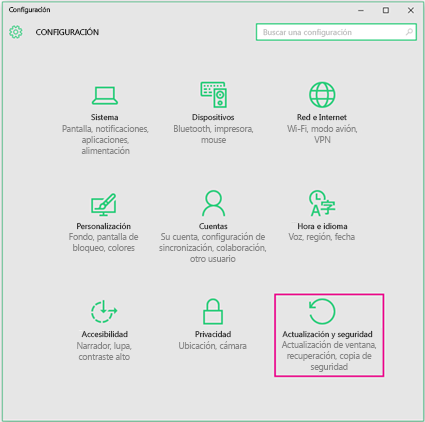Click the settings gear icon beside CONFIGURACIÓN
This screenshot has height=422, width=425.
coord(16,32)
